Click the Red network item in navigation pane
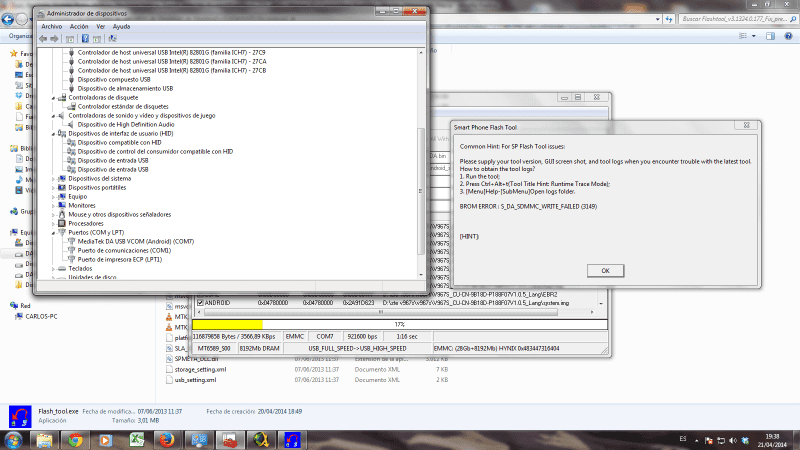This screenshot has height=450, width=800. pos(25,306)
